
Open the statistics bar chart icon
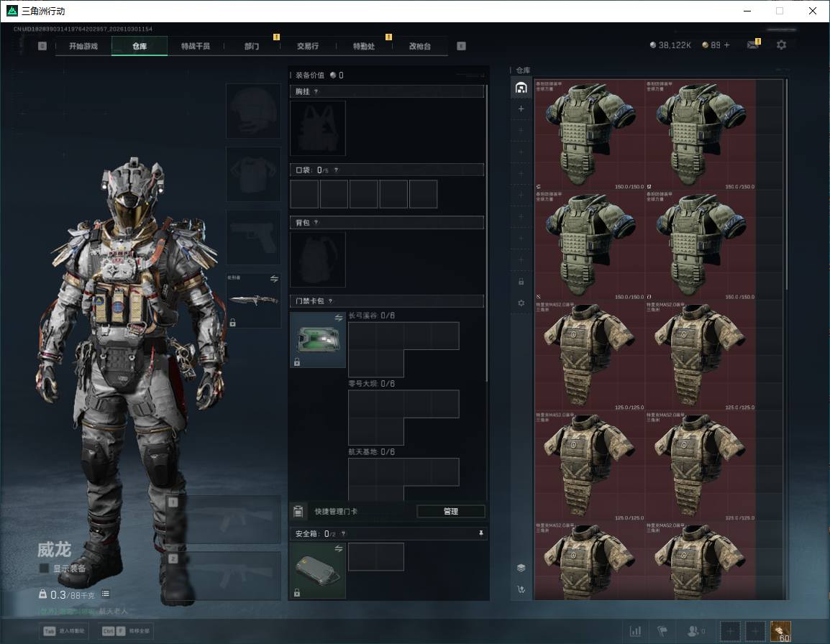[x=635, y=631]
